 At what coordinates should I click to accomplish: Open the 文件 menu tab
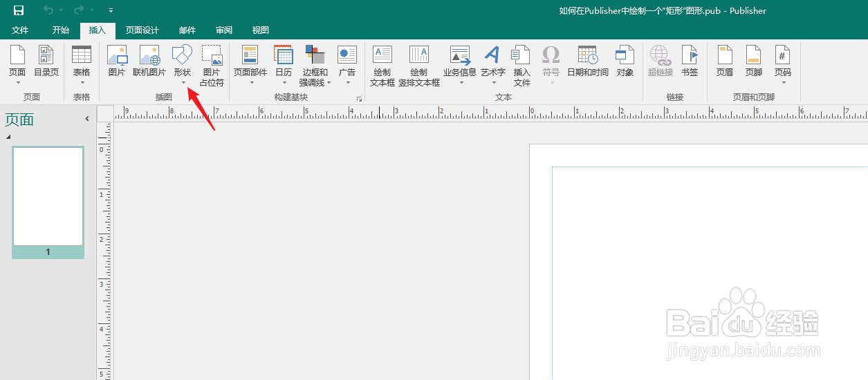coord(20,30)
